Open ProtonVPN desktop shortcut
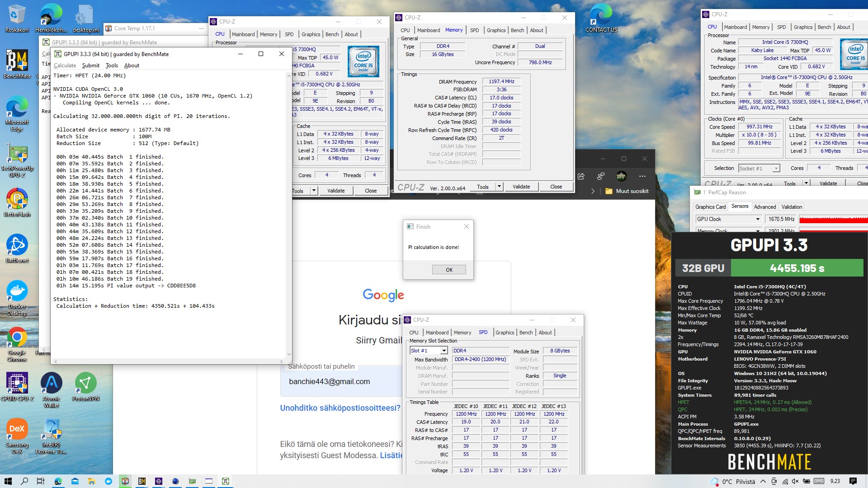The image size is (868, 488). point(85,386)
